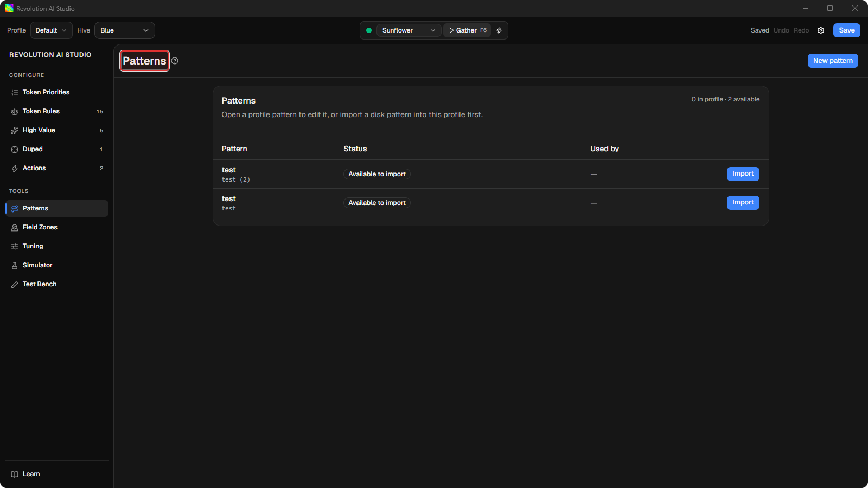Navigate to High Value settings
Image resolution: width=868 pixels, height=488 pixels.
point(57,130)
